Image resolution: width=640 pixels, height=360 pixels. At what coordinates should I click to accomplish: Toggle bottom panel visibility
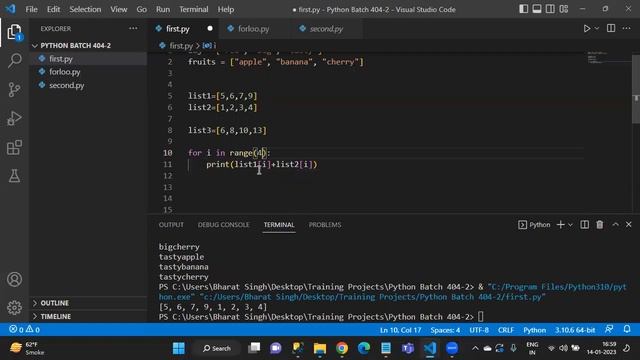[x=537, y=9]
